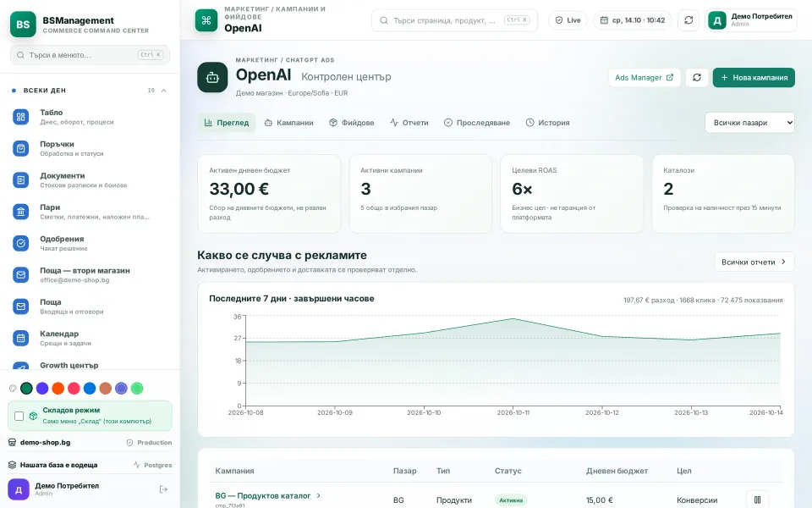Viewport: 812px width, 508px height.
Task: Expand the BG — Продуктов каталог chevron
Action: 319,495
